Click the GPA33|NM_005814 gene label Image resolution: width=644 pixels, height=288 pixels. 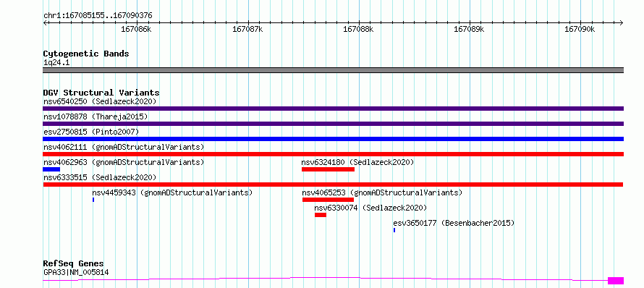(76, 272)
